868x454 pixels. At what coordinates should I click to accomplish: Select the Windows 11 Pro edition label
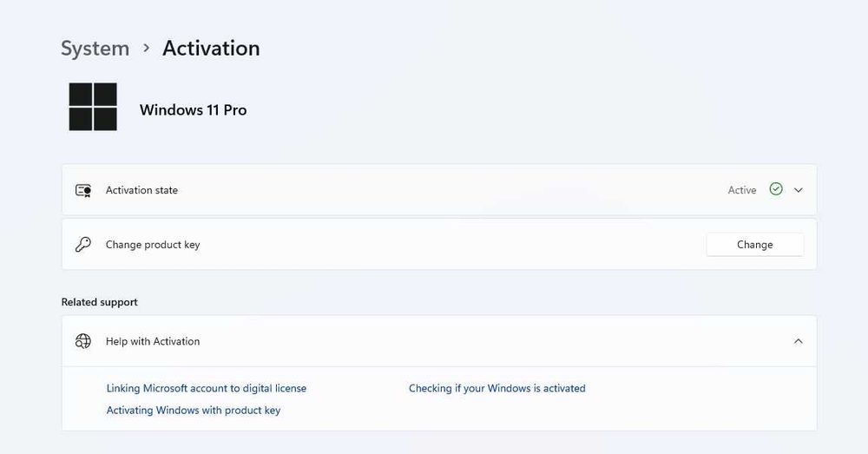pos(193,110)
